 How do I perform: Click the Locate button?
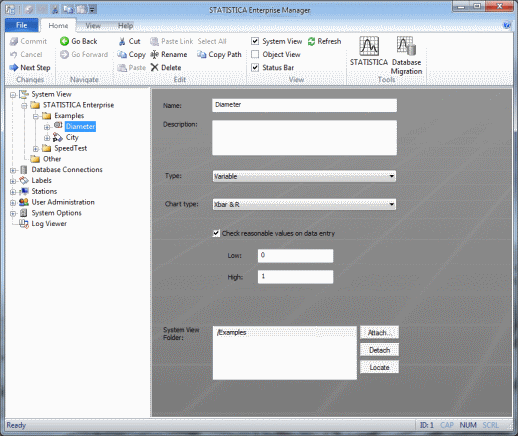coord(379,367)
